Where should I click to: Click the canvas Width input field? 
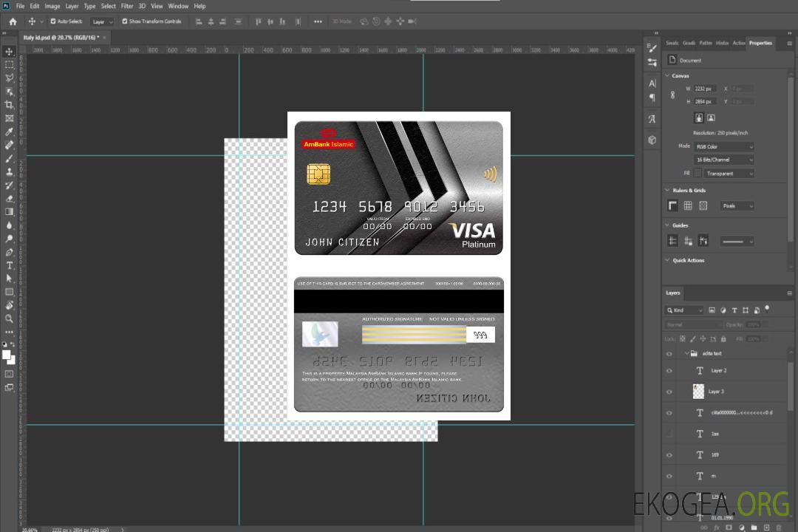click(x=705, y=89)
